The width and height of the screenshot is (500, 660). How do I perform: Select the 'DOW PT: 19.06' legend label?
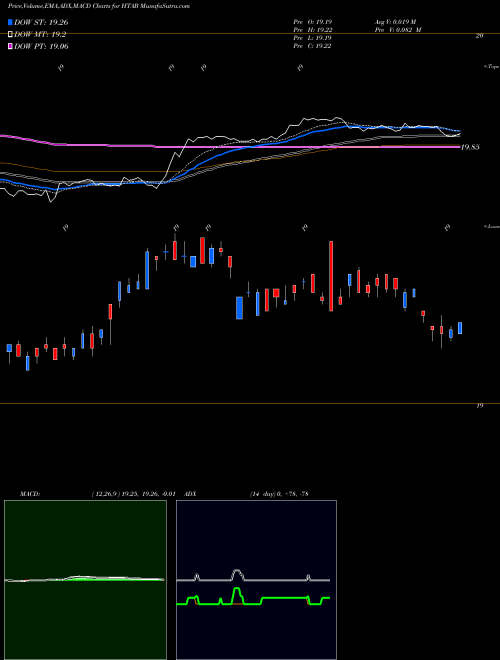point(41,46)
